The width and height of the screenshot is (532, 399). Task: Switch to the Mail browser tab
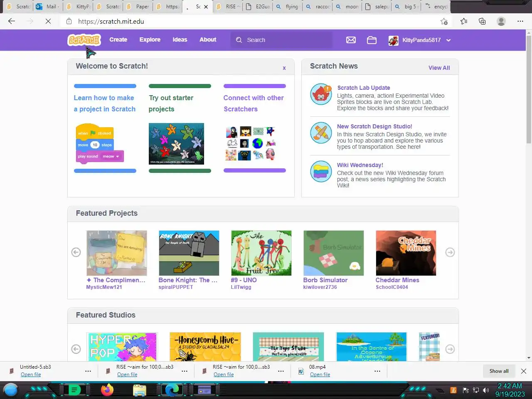tap(47, 7)
